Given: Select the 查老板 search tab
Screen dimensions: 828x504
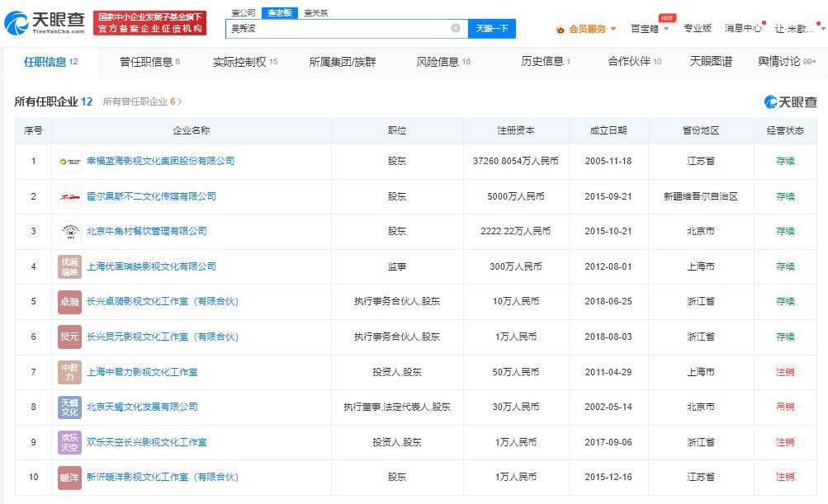Looking at the screenshot, I should [279, 12].
